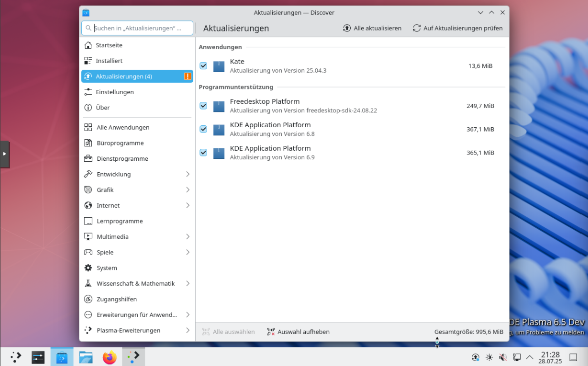Viewport: 588px width, 366px height.
Task: Click the Spiele gamepad icon
Action: (88, 252)
